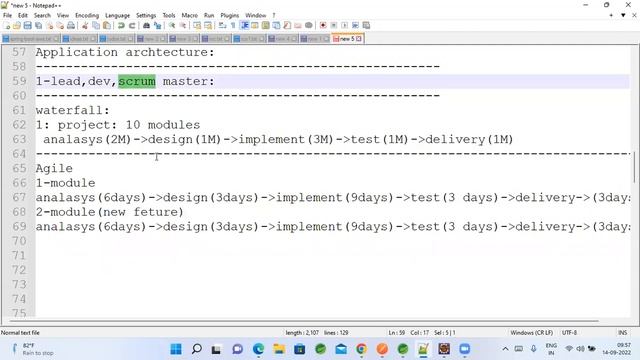Click the vertical scrollbar thumb
The image size is (640, 360).
pyautogui.click(x=634, y=167)
